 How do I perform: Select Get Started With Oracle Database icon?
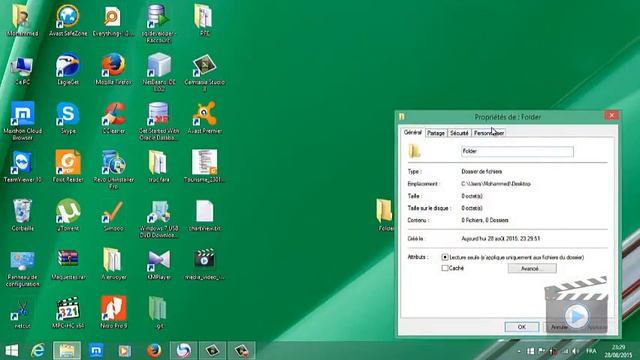(159, 120)
